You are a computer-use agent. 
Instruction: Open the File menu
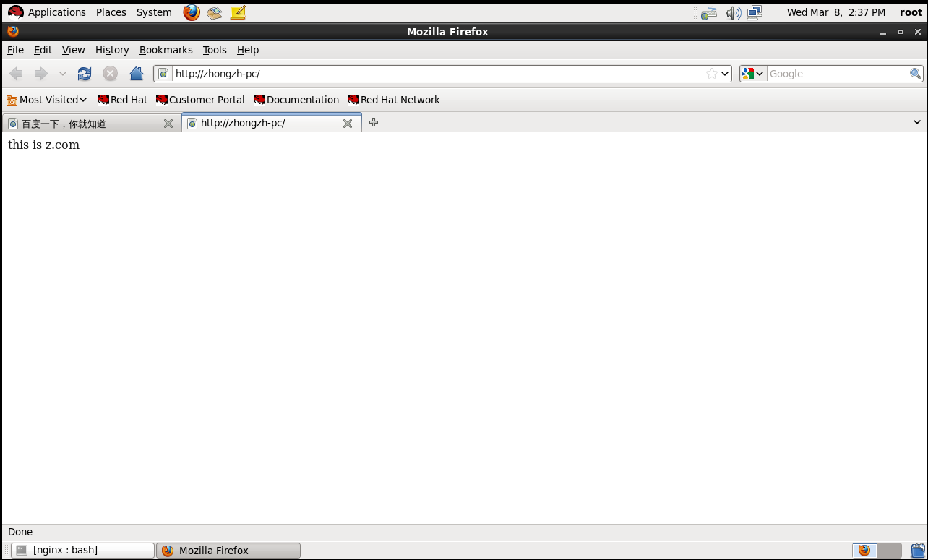15,50
